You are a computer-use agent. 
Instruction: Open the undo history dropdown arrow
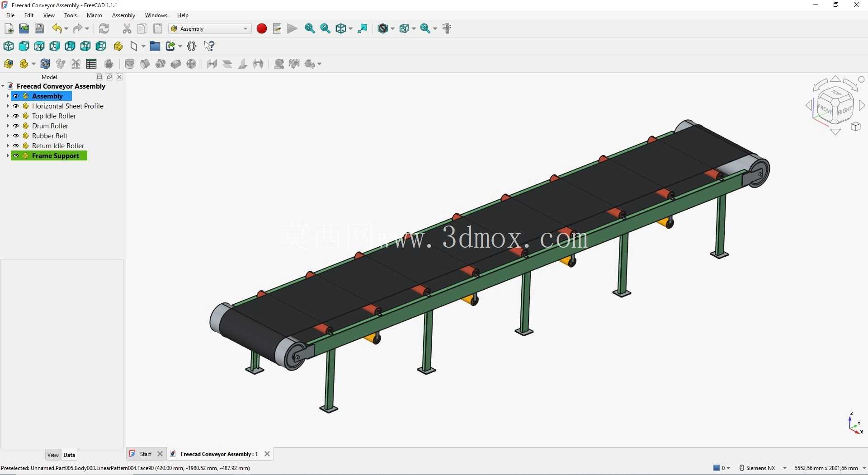coord(66,28)
